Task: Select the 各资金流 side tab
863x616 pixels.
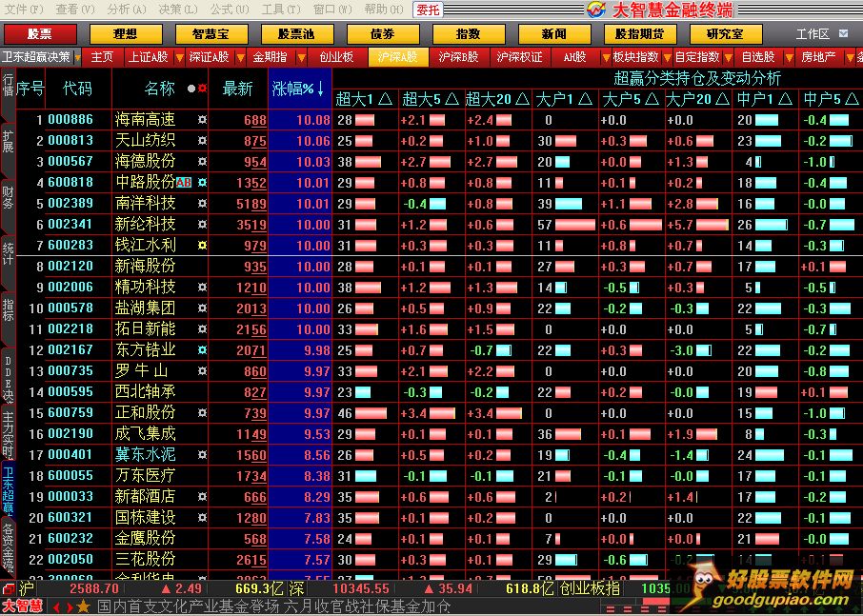Action: pyautogui.click(x=8, y=547)
